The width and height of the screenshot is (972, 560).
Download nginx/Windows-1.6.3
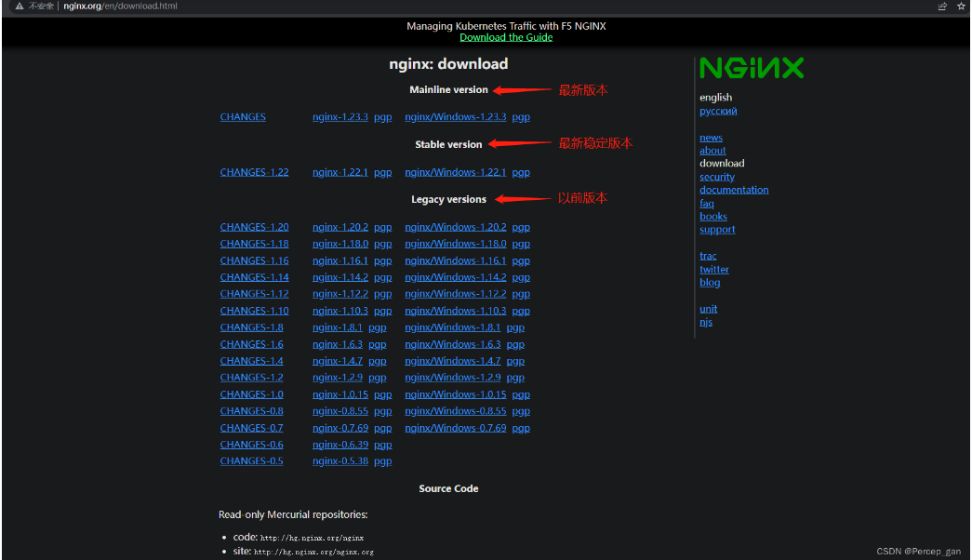point(453,344)
